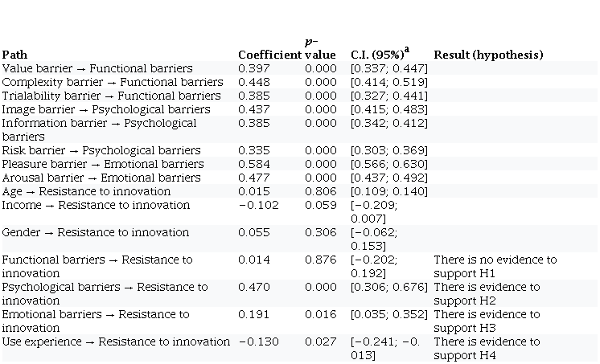This screenshot has width=600, height=364.
Task: Select the 'Age → Resistance to innovation' path
Action: (x=86, y=191)
